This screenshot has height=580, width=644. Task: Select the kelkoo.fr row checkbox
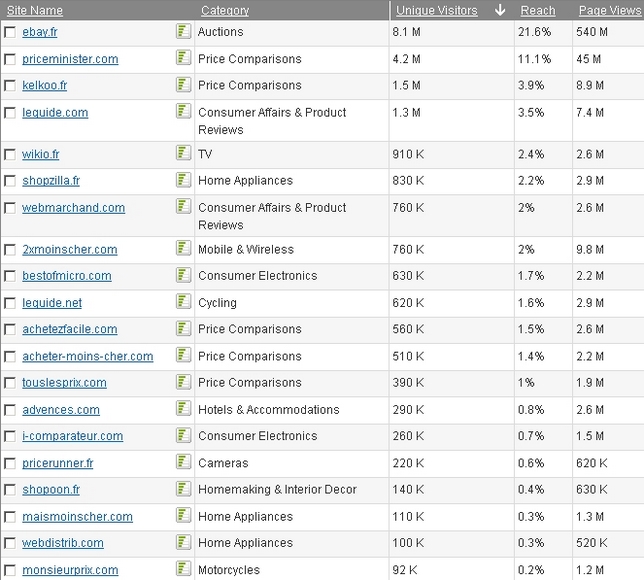[x=10, y=85]
